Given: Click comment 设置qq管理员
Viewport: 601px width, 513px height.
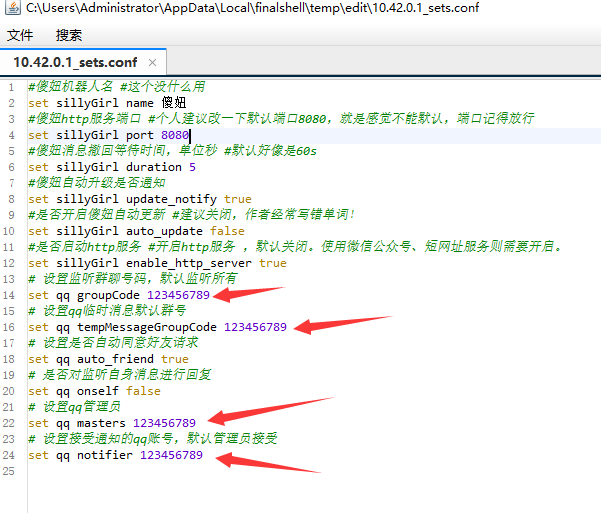Looking at the screenshot, I should click(74, 407).
